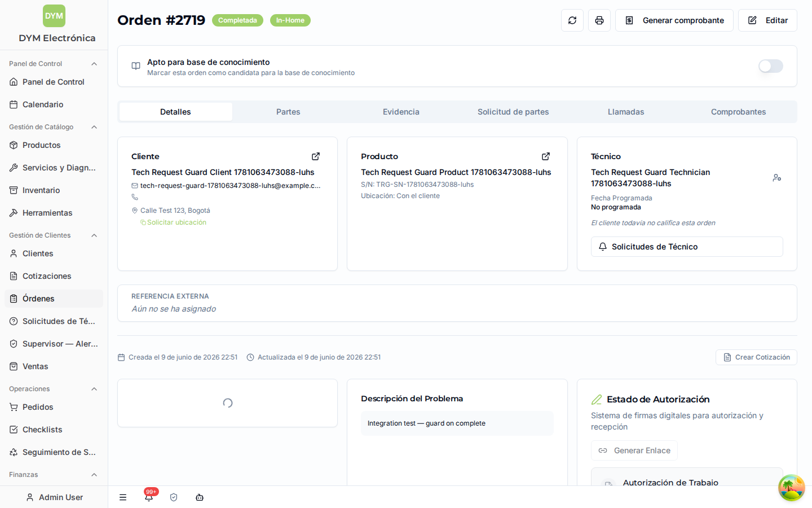
Task: Switch to the Evidencia tab
Action: pyautogui.click(x=401, y=112)
